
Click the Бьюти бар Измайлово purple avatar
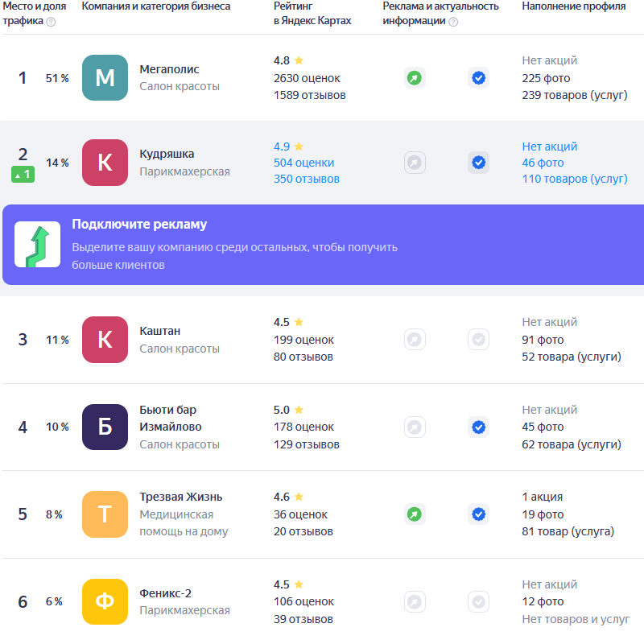(x=105, y=427)
